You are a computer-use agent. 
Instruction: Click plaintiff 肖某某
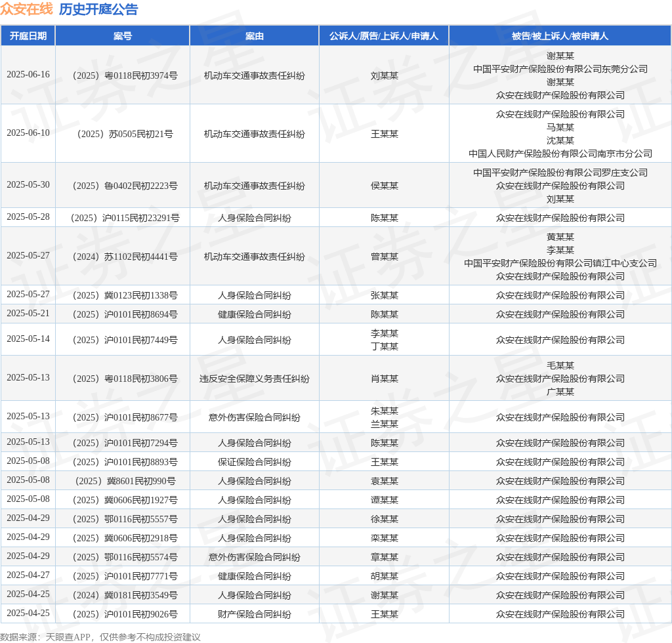coord(385,379)
